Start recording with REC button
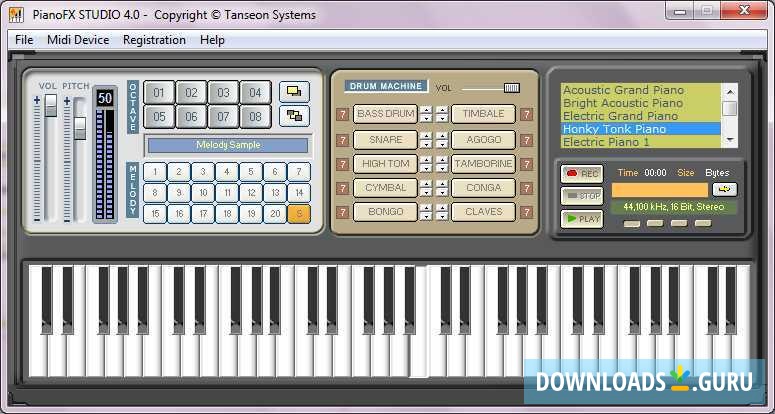This screenshot has width=775, height=414. point(582,174)
